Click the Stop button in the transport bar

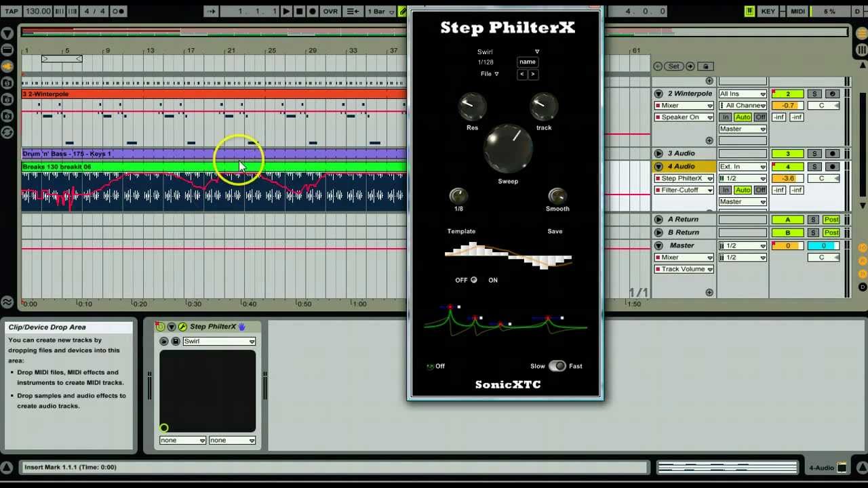pyautogui.click(x=299, y=12)
